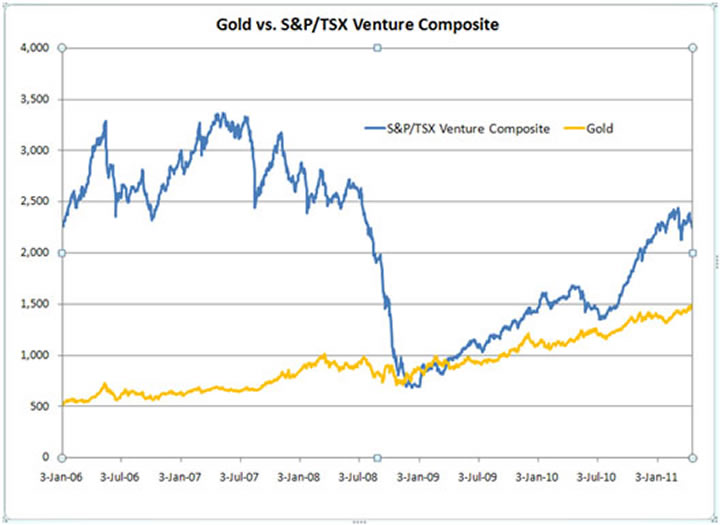
Task: Click the right-middle square resize handle
Action: (x=692, y=253)
